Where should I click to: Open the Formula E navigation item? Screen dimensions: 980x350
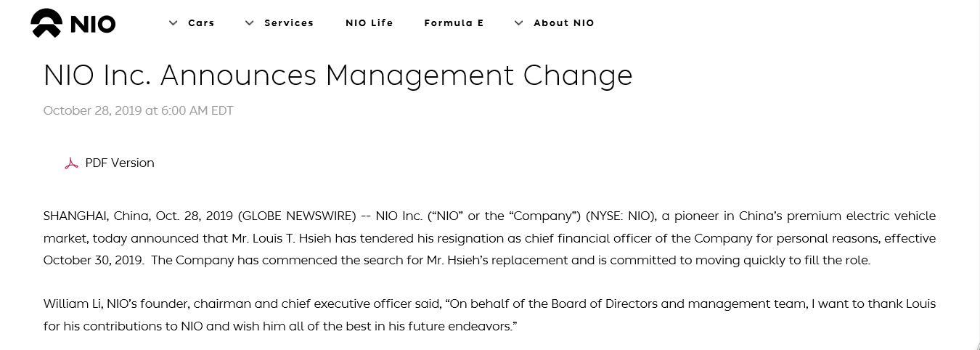[x=454, y=23]
